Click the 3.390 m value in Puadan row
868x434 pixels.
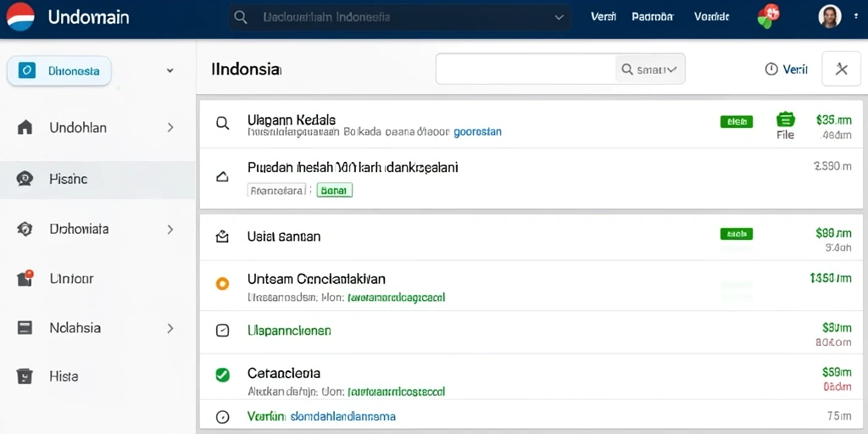click(x=832, y=165)
